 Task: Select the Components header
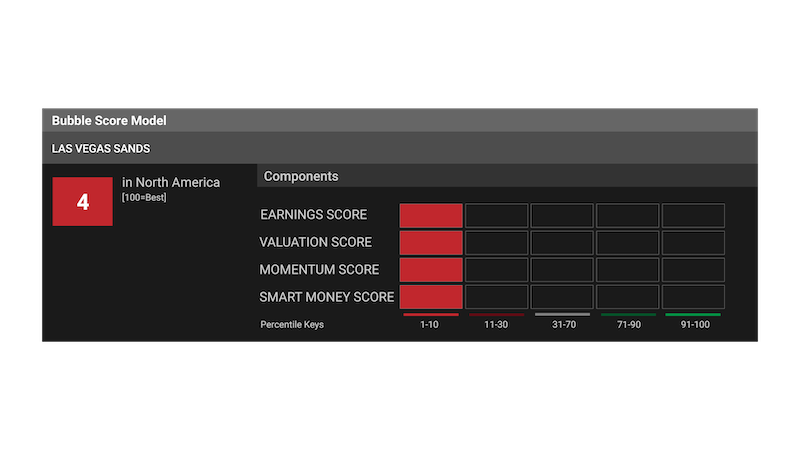pos(301,176)
